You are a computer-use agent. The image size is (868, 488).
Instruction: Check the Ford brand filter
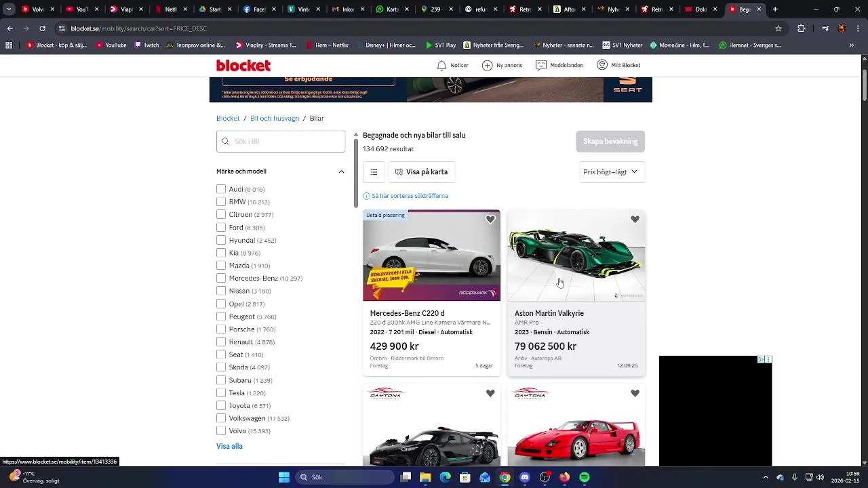coord(221,227)
